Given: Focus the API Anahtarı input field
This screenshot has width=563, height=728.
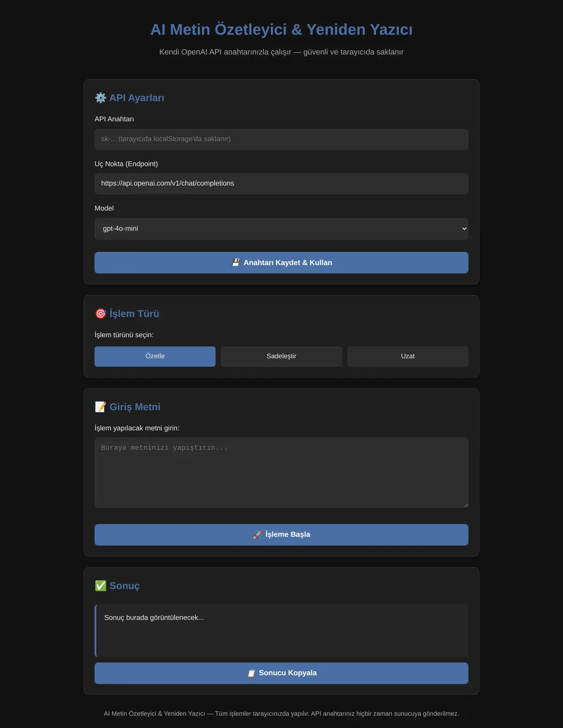Looking at the screenshot, I should pyautogui.click(x=281, y=139).
